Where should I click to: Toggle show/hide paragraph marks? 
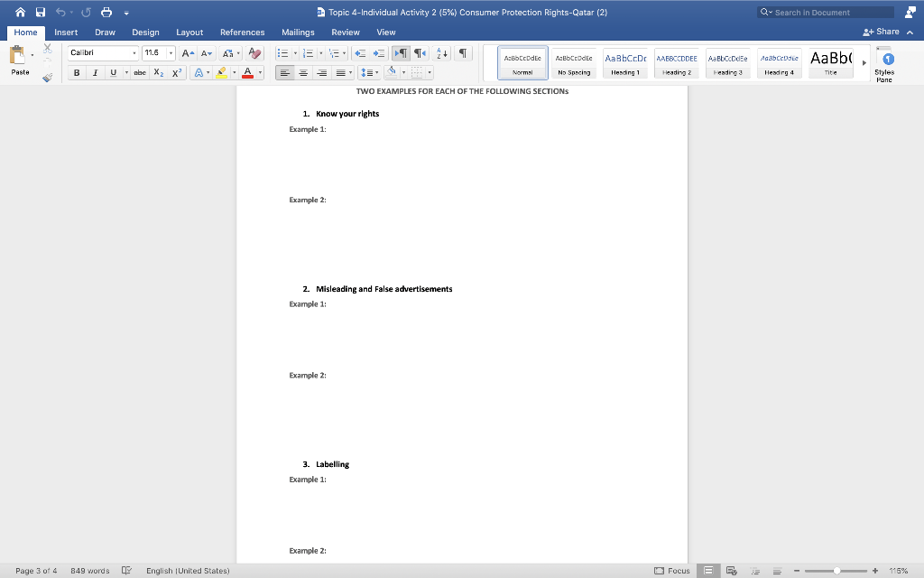463,53
